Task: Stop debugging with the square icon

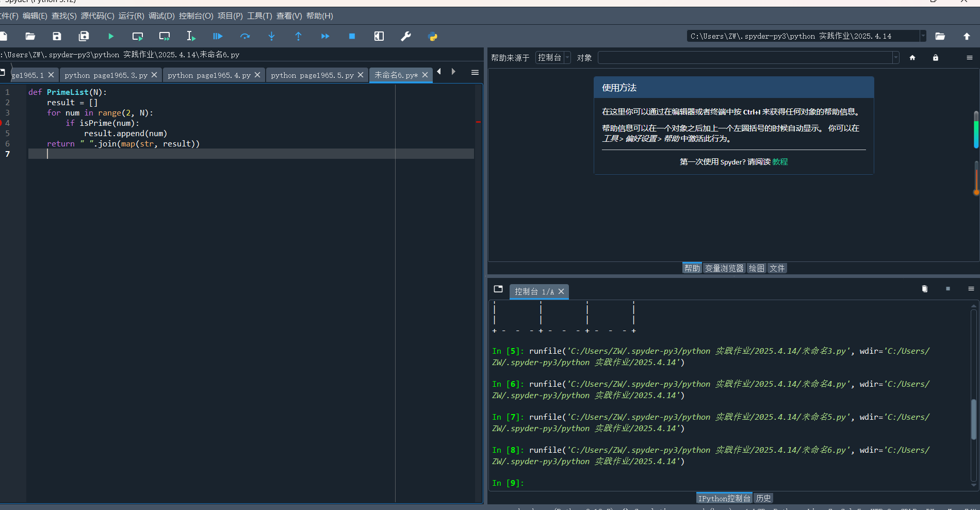Action: pyautogui.click(x=352, y=36)
